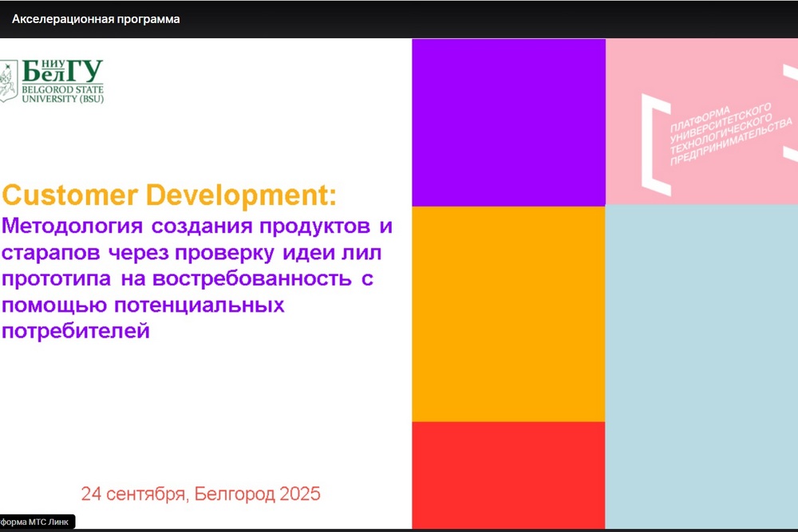Click the phrase 'помощью потенциальных' in subtitle
This screenshot has height=532, width=798.
(144, 305)
